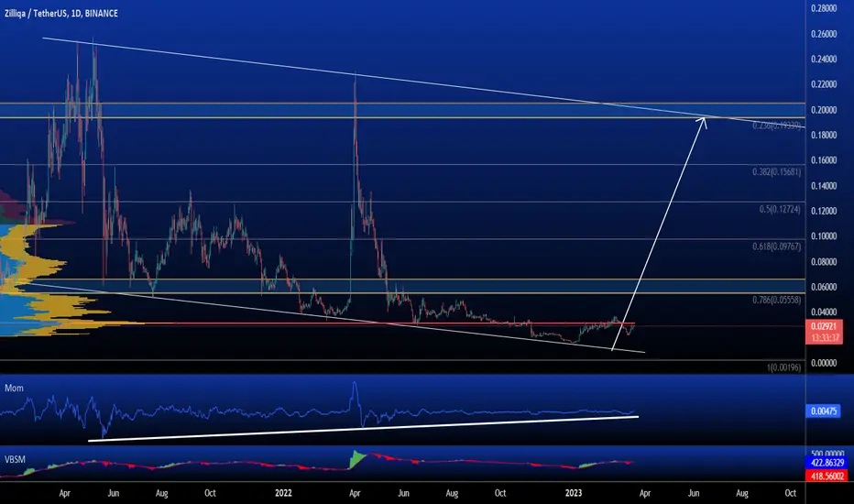Click the Apr label just after 2023
Viewport: 854px width, 504px height.
[x=645, y=493]
